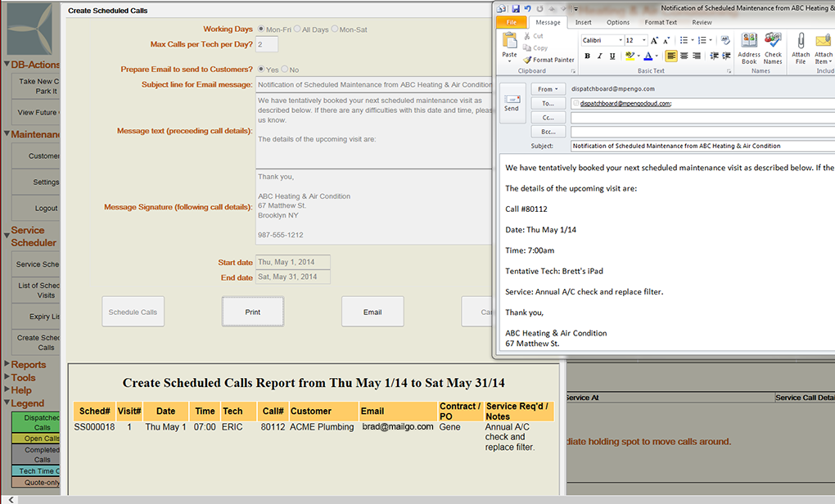The width and height of the screenshot is (835, 504).
Task: Open the From sender dropdown
Action: point(548,89)
